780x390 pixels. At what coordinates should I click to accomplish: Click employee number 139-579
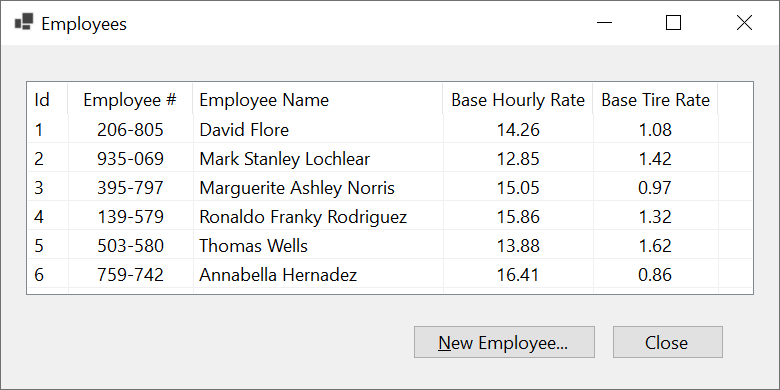[x=130, y=217]
